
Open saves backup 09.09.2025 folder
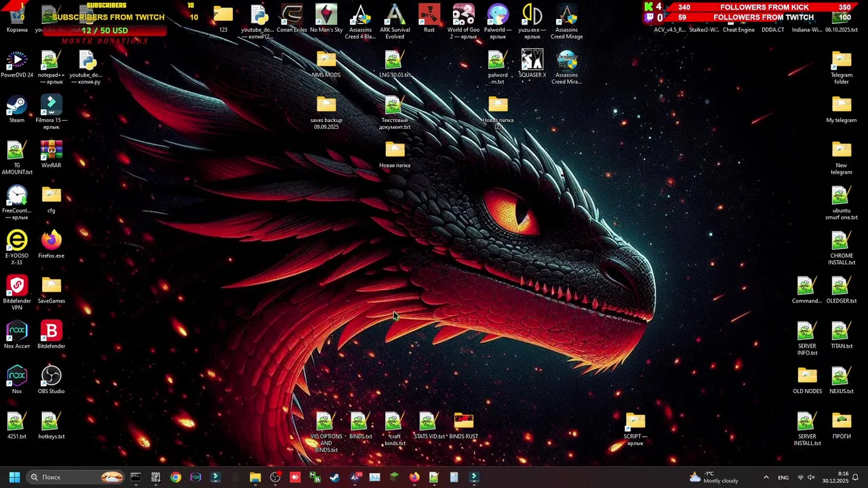(x=326, y=113)
